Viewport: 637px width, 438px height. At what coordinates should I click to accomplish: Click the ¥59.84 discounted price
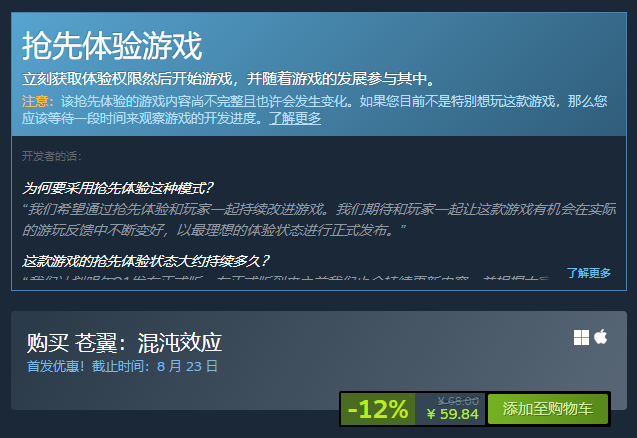453,414
